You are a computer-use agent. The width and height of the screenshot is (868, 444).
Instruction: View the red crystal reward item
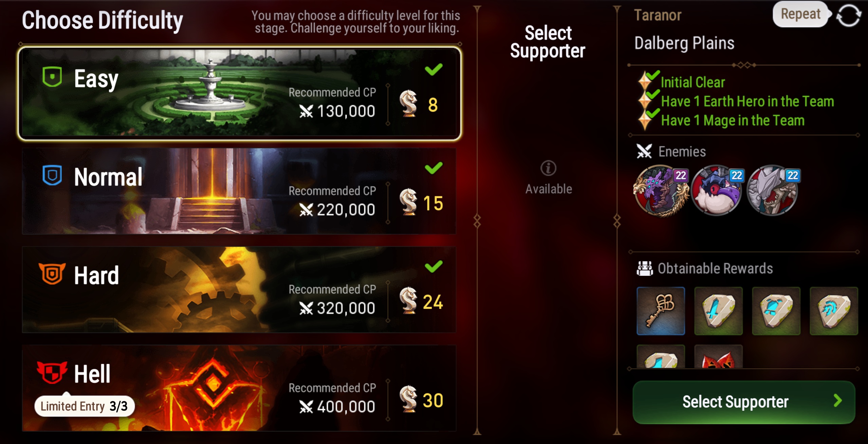point(718,357)
